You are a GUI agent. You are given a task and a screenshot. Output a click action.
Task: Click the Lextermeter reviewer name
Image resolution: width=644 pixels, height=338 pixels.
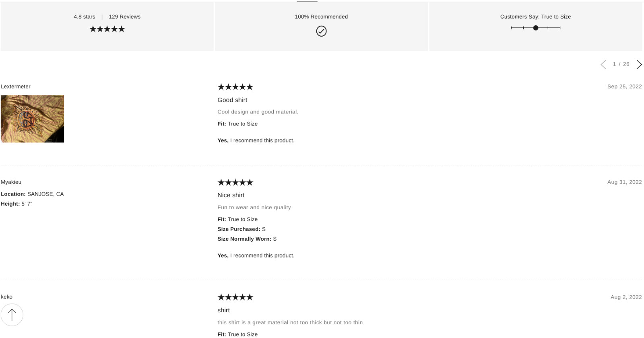pyautogui.click(x=16, y=87)
